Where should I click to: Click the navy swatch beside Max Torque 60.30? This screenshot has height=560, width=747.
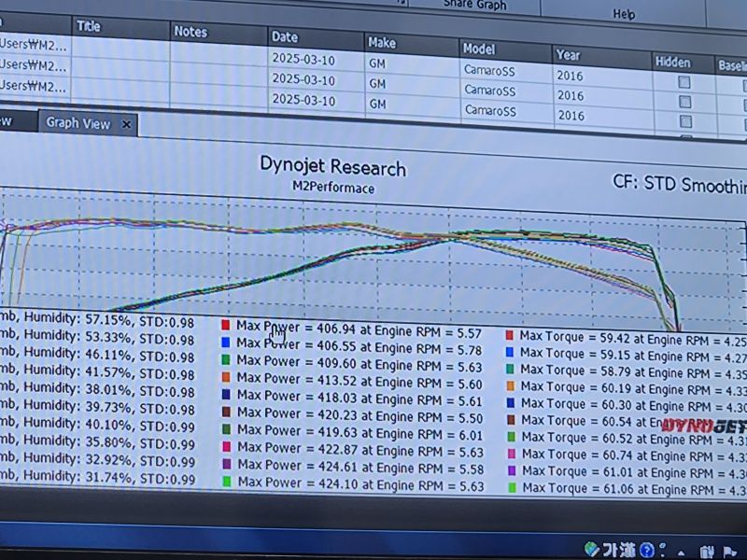pyautogui.click(x=511, y=403)
